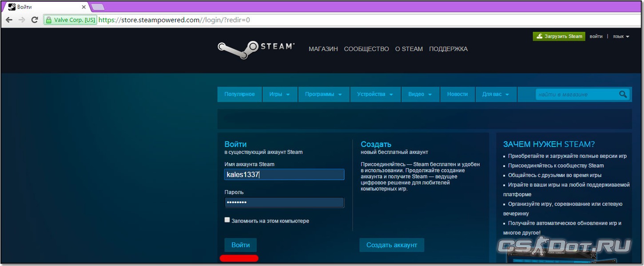The height and width of the screenshot is (266, 644).
Task: Click the Создать аккаунт button
Action: point(392,245)
